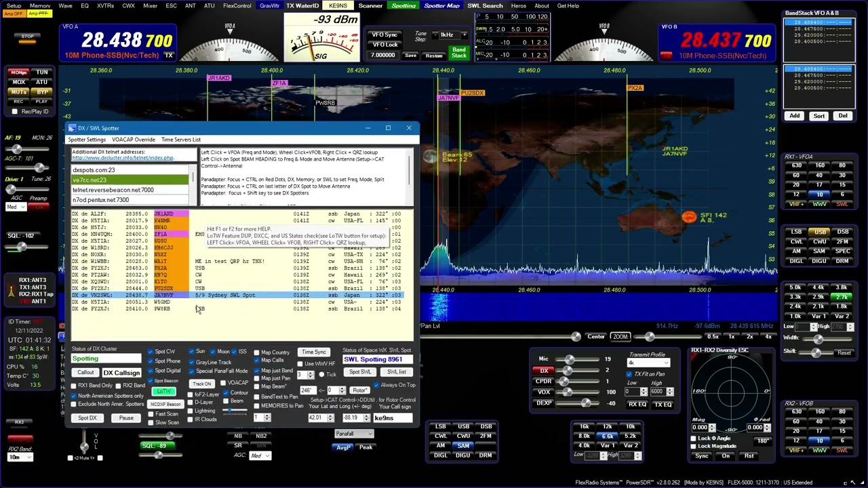Maximize the DX / SWL Spotter window
868x488 pixels.
tap(388, 128)
